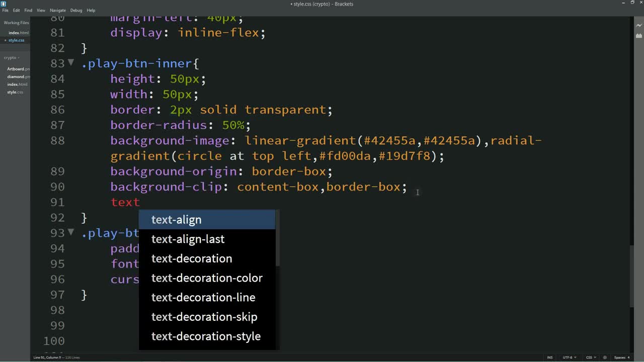Collapse the code block at line 93
Image resolution: width=644 pixels, height=362 pixels.
(x=71, y=232)
